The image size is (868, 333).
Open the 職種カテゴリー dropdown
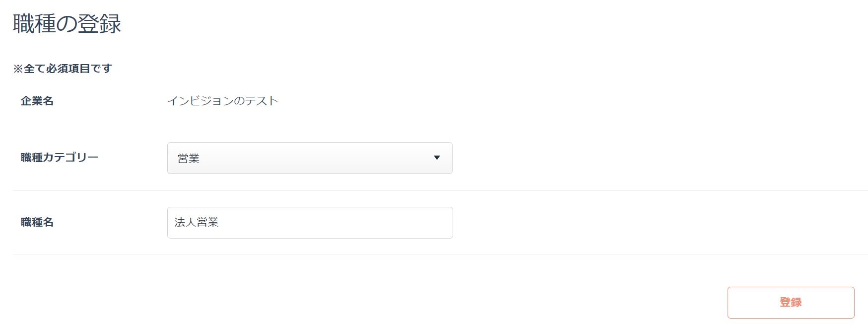(x=309, y=158)
